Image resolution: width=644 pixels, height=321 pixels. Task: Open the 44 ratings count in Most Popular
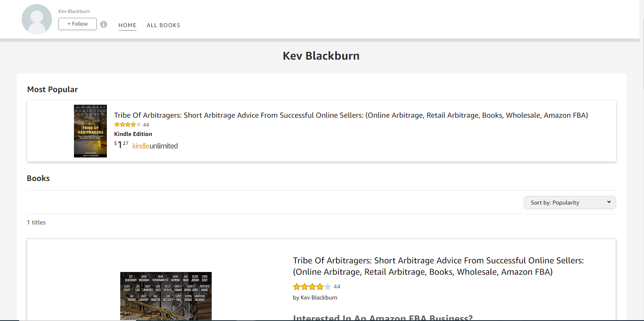click(x=146, y=125)
